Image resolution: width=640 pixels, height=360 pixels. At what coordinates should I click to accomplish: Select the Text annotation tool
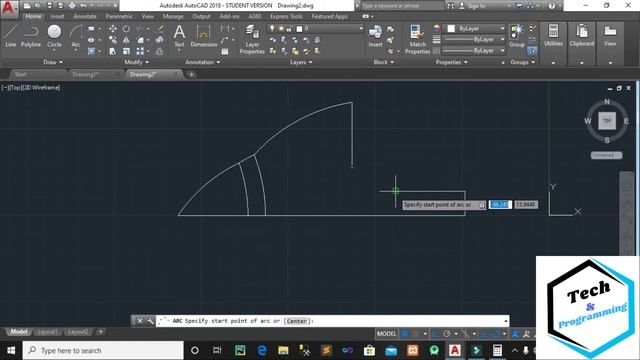[179, 36]
